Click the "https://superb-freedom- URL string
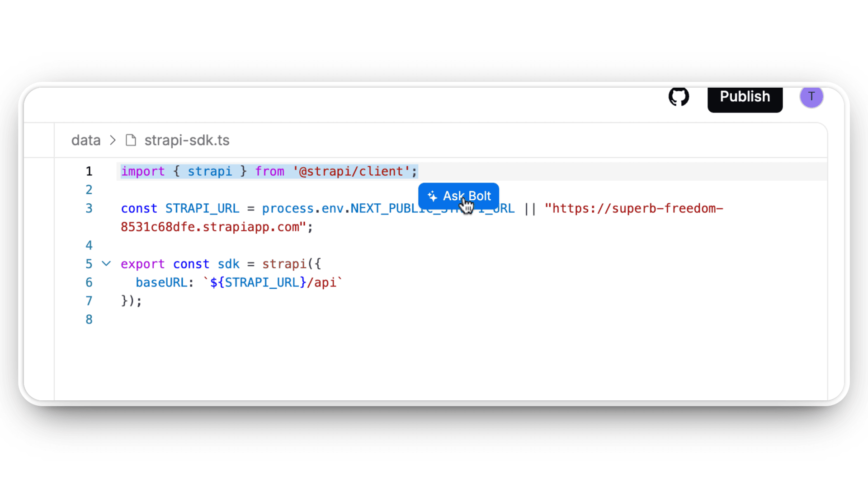This screenshot has width=868, height=488. point(634,208)
